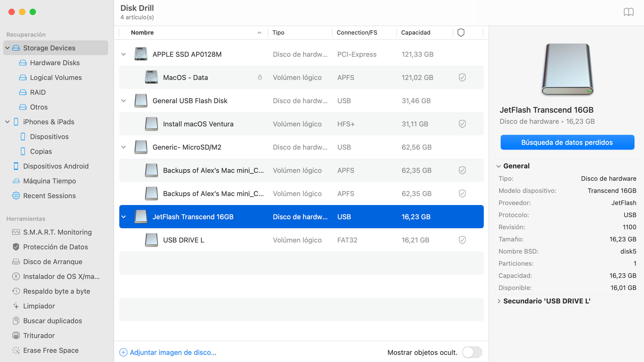The width and height of the screenshot is (644, 362).
Task: Click the Revisión value 1100
Action: tap(629, 227)
